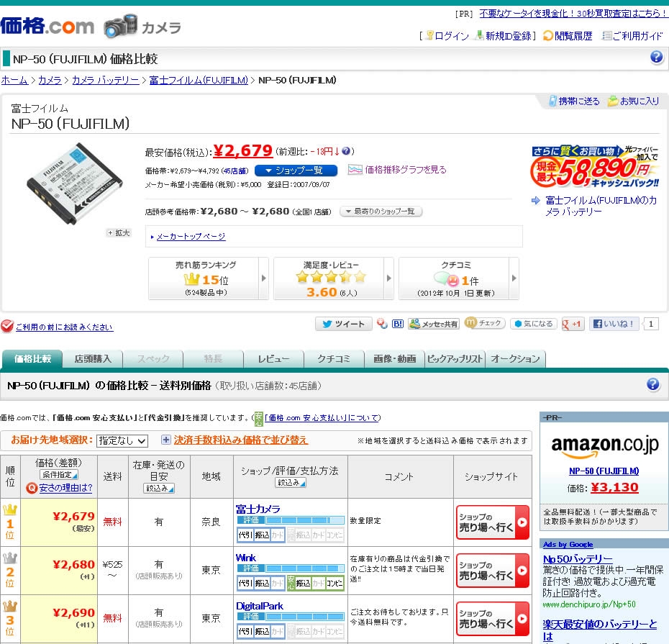This screenshot has height=644, width=669.
Task: Expand 最寄りのショップ一覧 dropdown
Action: [x=381, y=212]
